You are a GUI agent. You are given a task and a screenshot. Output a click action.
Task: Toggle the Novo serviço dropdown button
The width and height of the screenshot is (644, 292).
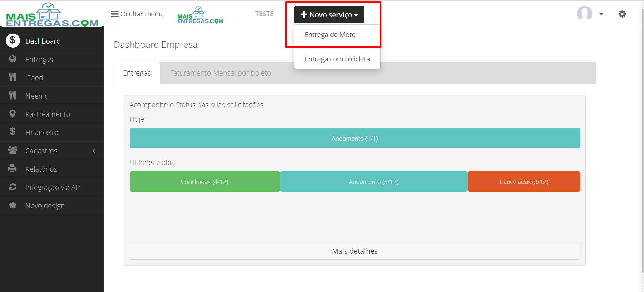click(x=329, y=15)
